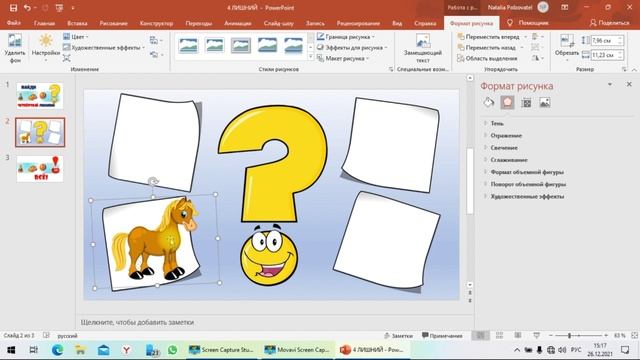Open the Анимация ribbon tab
The height and width of the screenshot is (360, 640).
238,23
